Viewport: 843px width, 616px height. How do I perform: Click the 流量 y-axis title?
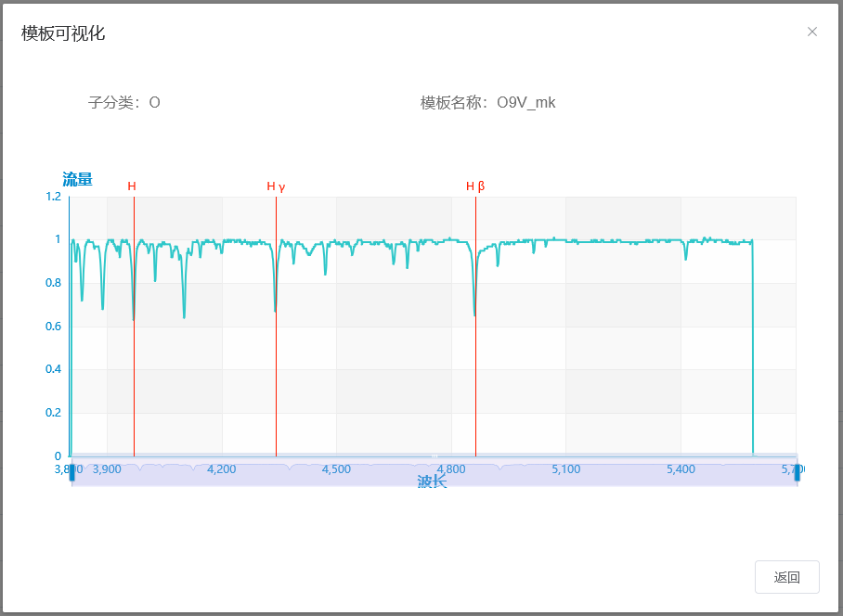click(x=77, y=179)
